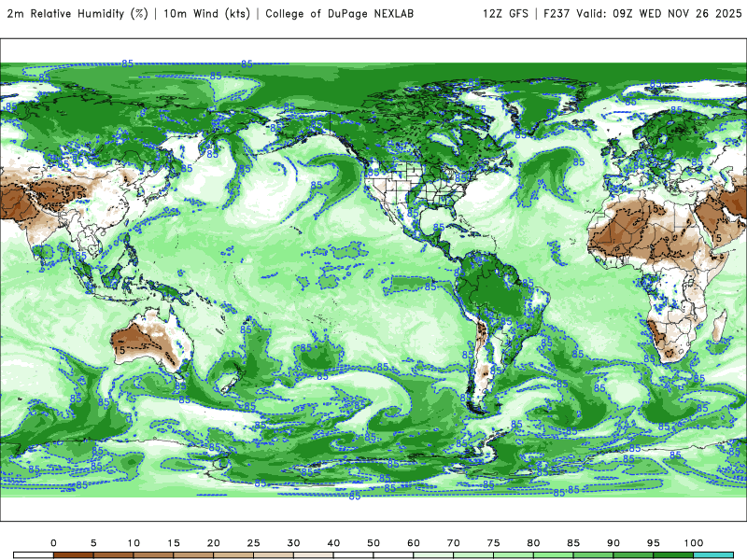Viewport: 747px width, 560px height.
Task: Click the "70" color scale label
Action: pyautogui.click(x=454, y=543)
